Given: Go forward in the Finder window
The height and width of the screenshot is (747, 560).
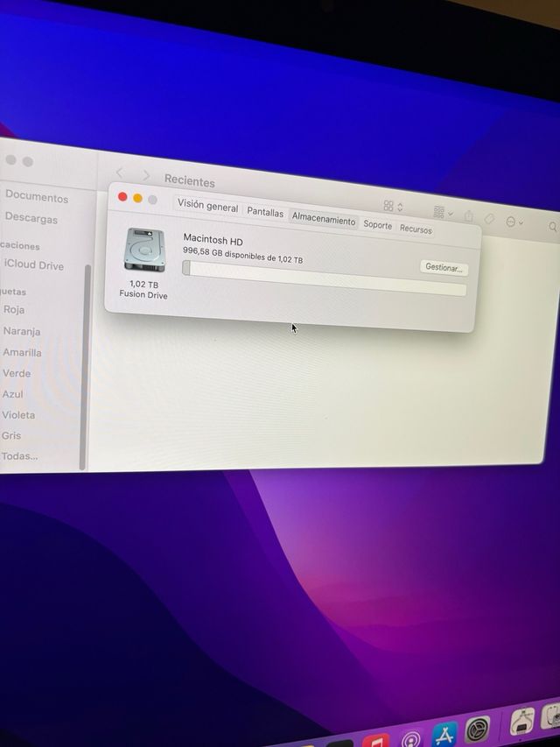Looking at the screenshot, I should click(x=146, y=176).
